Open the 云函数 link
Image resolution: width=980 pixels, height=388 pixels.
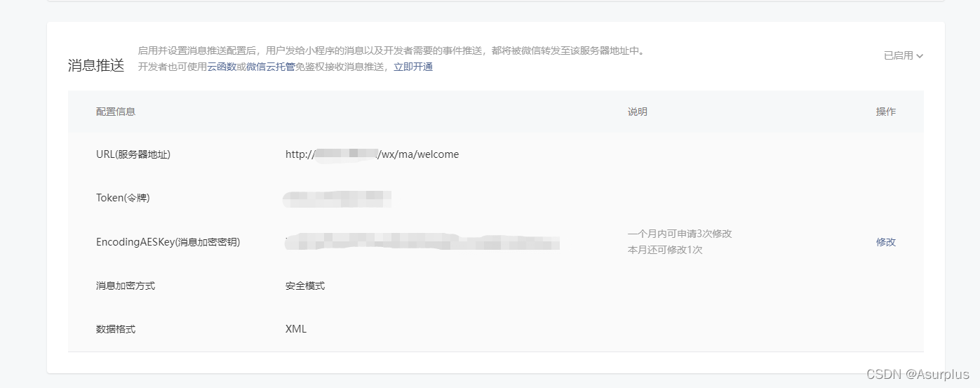point(222,67)
